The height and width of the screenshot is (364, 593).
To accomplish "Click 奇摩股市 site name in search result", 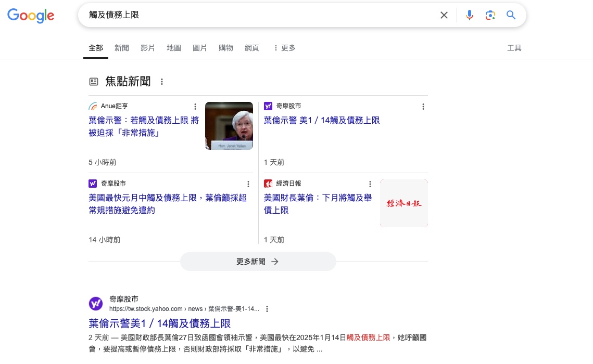I will pyautogui.click(x=124, y=299).
